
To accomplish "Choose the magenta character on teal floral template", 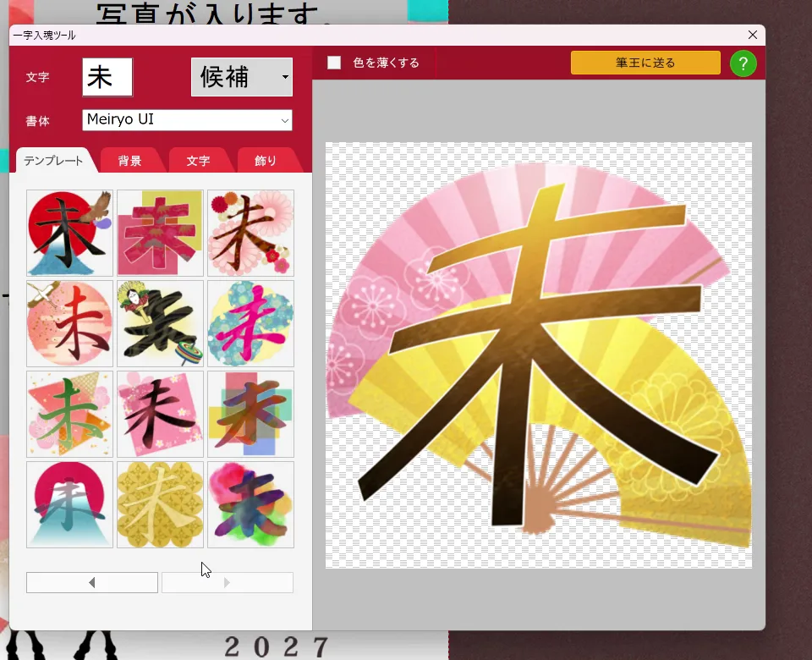I will point(250,323).
